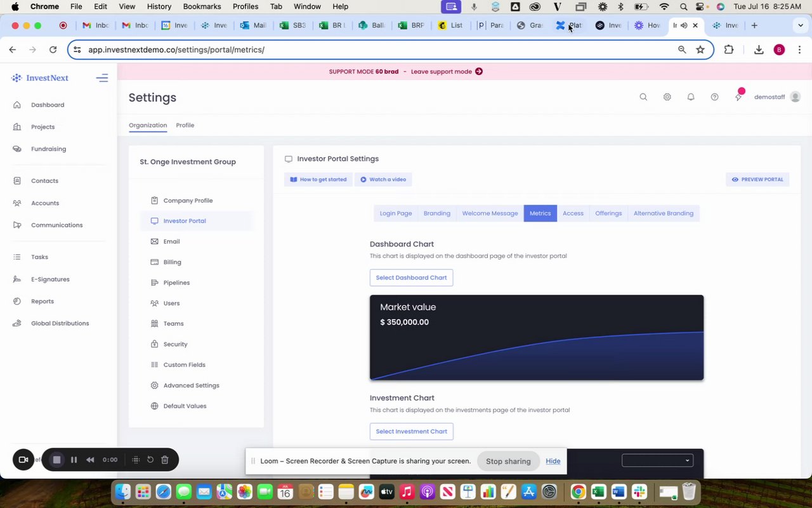Click the search magnifier icon in header
Screen dimensions: 812x508
[643, 97]
